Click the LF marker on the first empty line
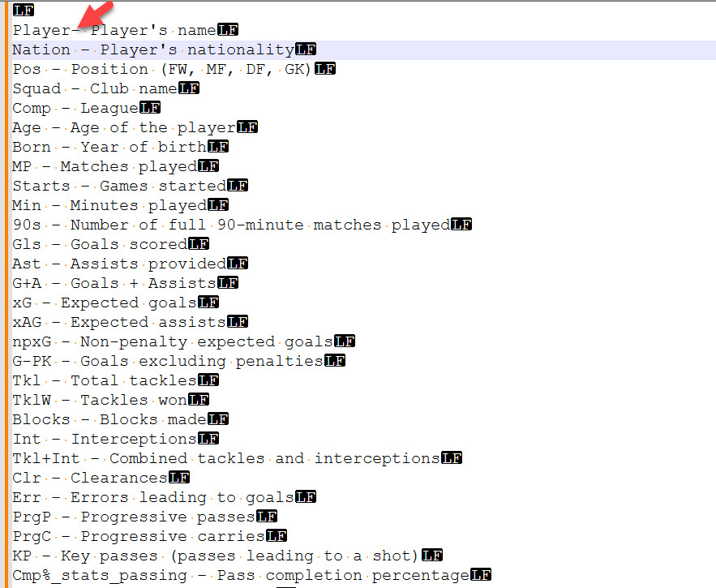Screen dimensions: 716x588 click(x=24, y=10)
